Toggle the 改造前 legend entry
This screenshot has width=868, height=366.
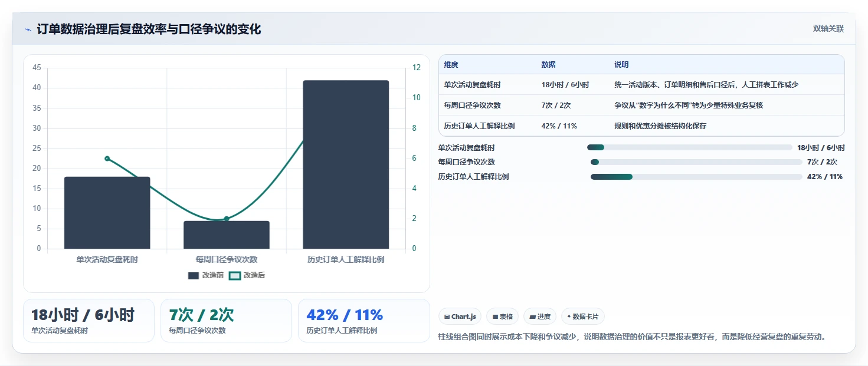[206, 275]
